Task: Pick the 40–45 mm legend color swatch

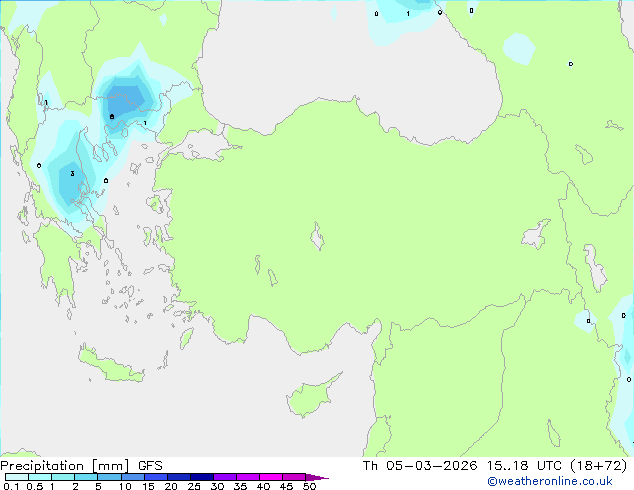Action: [x=271, y=477]
